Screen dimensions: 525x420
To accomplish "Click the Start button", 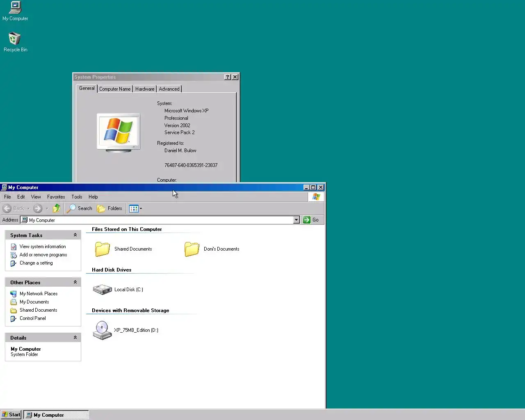I will pyautogui.click(x=11, y=415).
